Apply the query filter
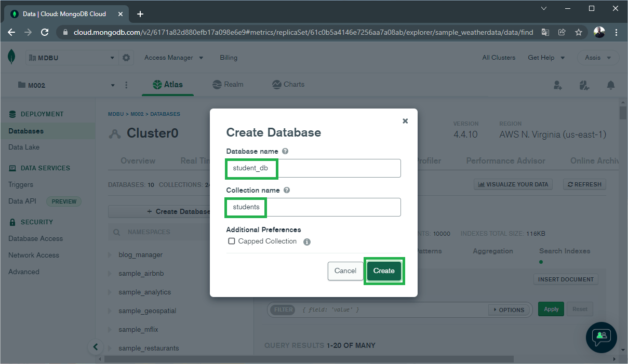This screenshot has height=364, width=628. [551, 309]
